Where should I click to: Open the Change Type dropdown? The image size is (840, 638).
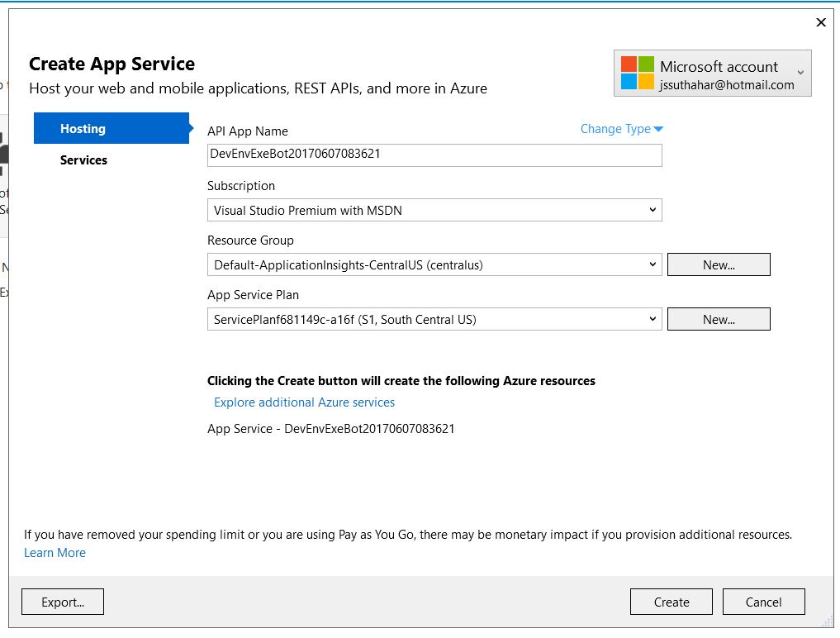(621, 129)
